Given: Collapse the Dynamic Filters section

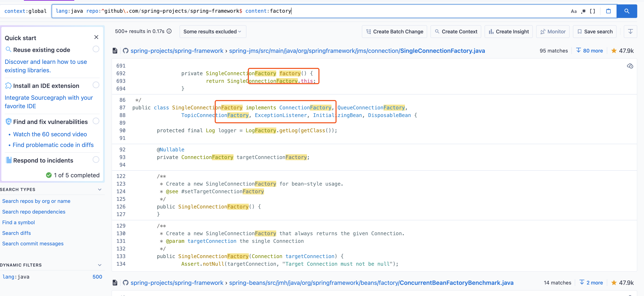Looking at the screenshot, I should [100, 265].
